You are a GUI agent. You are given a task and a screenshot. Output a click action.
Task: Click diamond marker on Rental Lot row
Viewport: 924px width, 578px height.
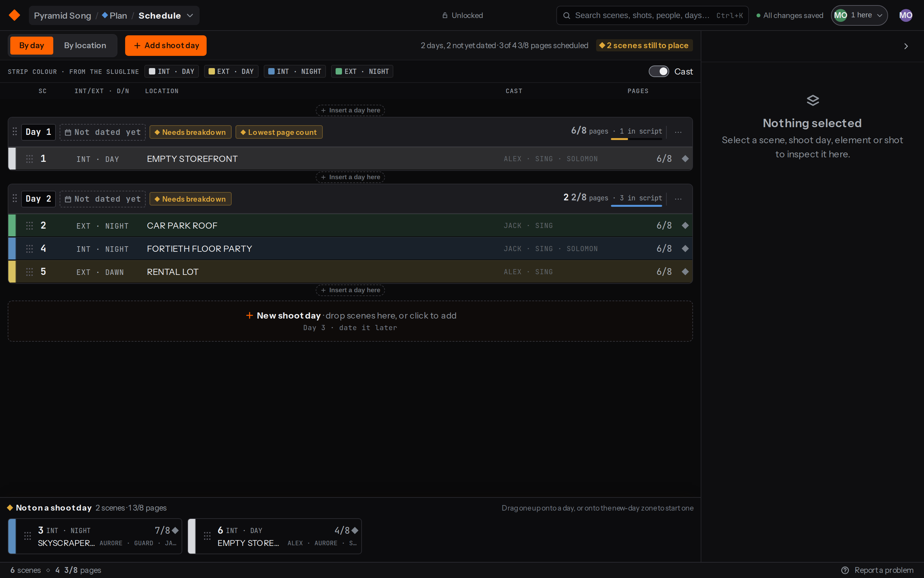[x=685, y=272]
